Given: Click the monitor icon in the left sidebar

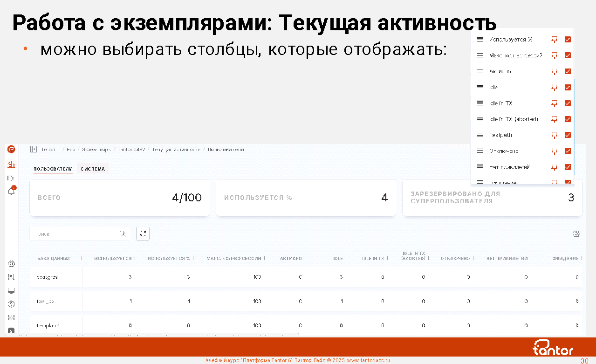Looking at the screenshot, I should tap(12, 291).
